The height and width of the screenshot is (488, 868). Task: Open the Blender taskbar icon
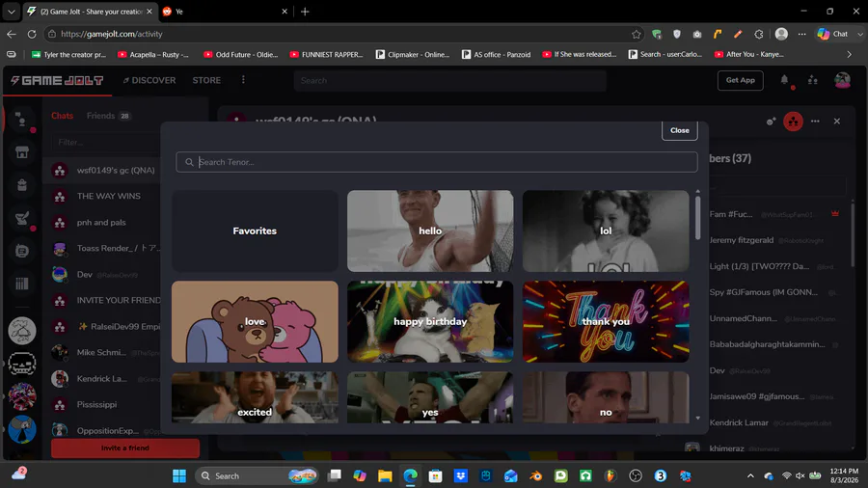click(535, 475)
